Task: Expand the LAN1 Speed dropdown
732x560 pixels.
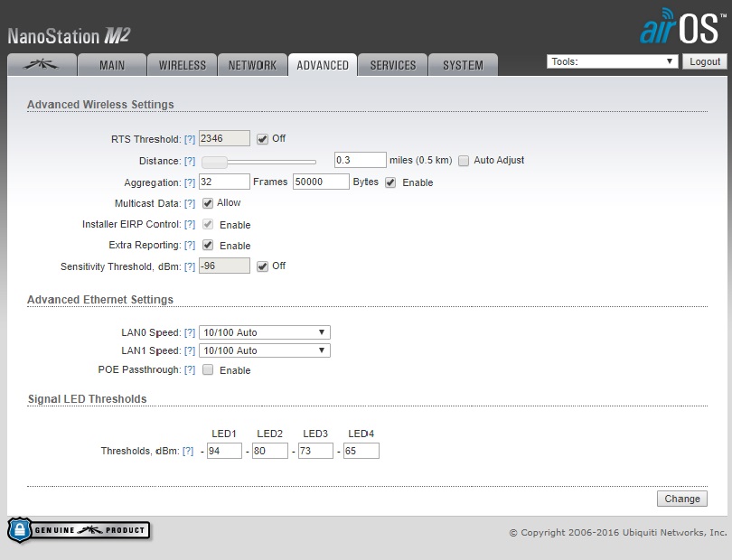Action: (265, 350)
